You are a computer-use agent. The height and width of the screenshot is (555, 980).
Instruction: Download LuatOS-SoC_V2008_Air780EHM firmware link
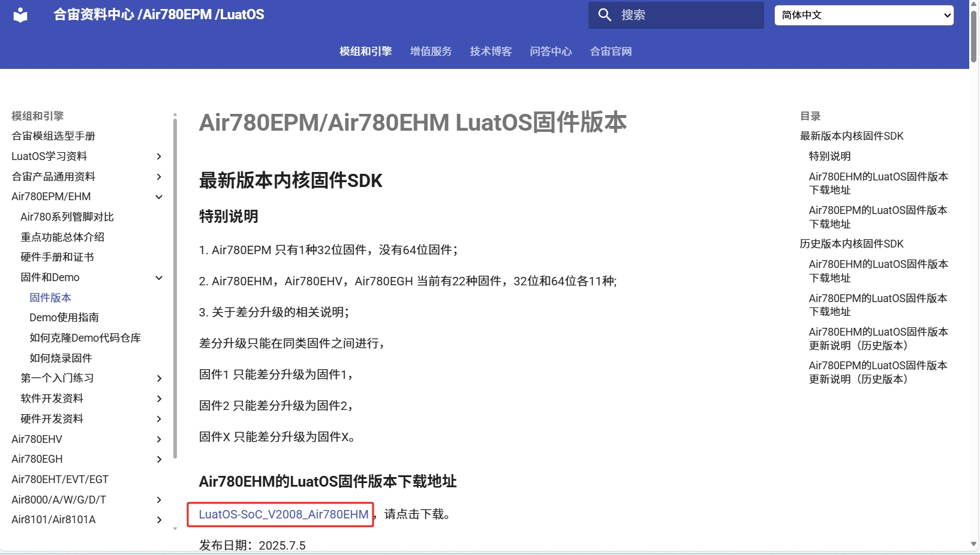point(284,514)
